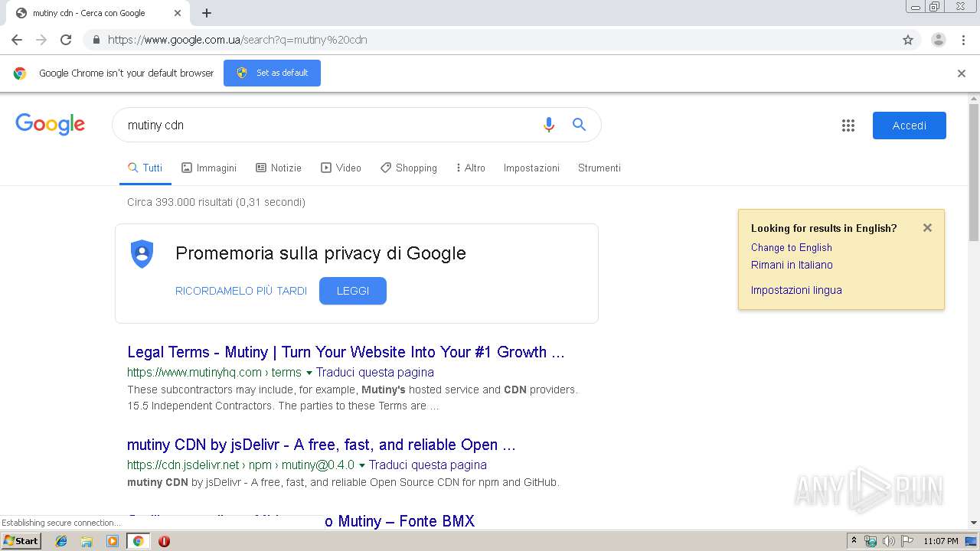Show hidden system tray icons
Image resolution: width=980 pixels, height=551 pixels.
[854, 541]
